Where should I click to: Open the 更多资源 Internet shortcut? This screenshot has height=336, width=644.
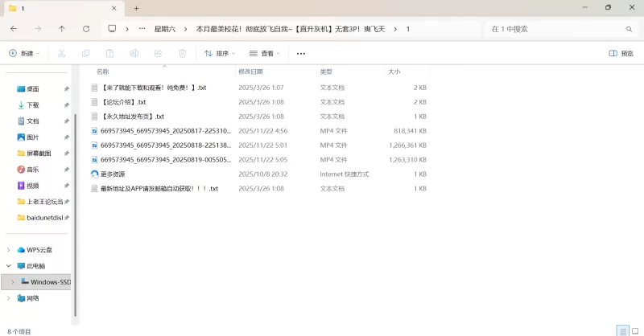[113, 174]
